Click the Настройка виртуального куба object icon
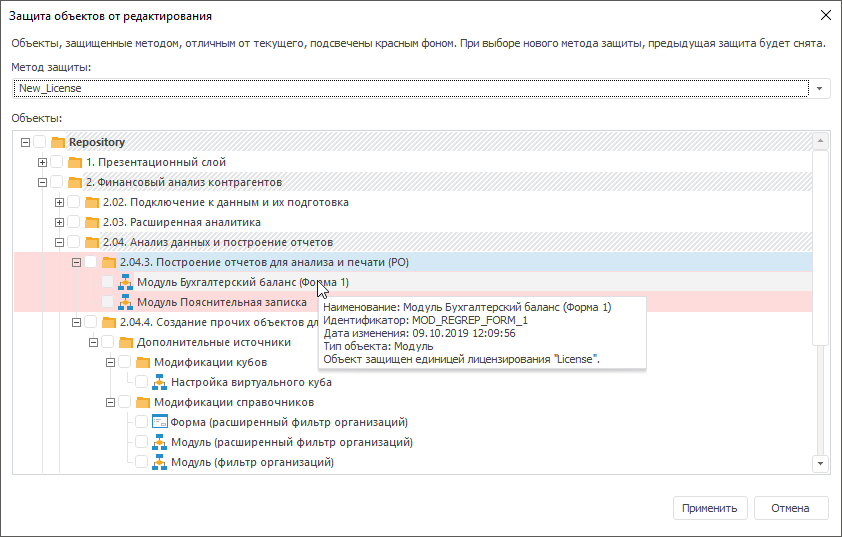842x537 pixels. coord(159,382)
